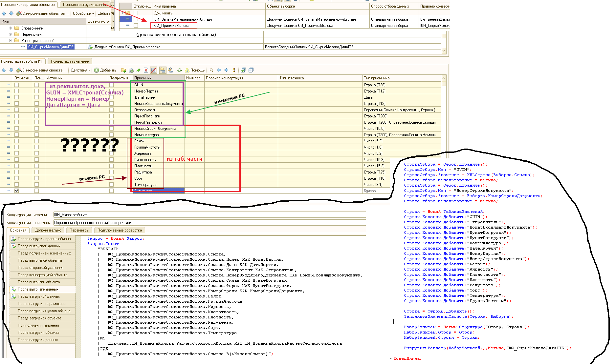The width and height of the screenshot is (616, 364).
Task: Click properties table vertical scrollbar up arrow
Action: (444, 78)
